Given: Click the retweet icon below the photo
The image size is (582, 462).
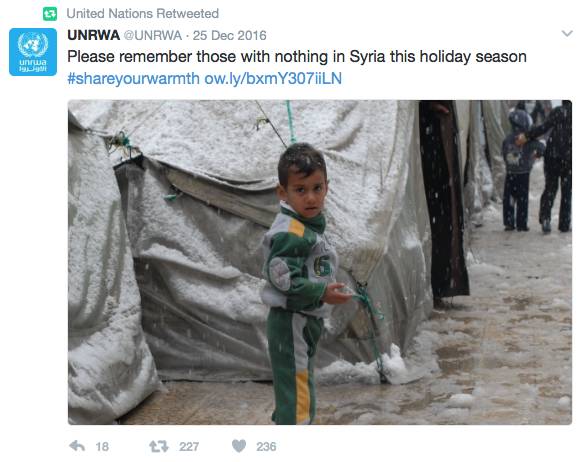Looking at the screenshot, I should [159, 446].
